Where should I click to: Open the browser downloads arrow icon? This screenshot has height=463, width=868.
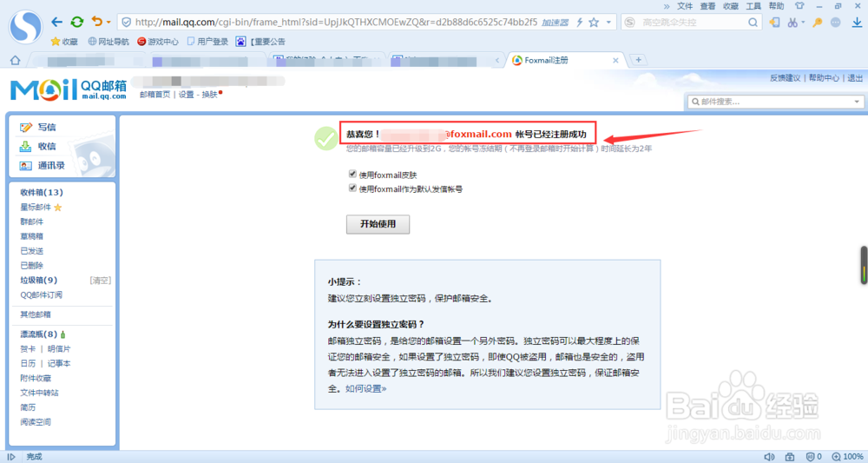(857, 23)
